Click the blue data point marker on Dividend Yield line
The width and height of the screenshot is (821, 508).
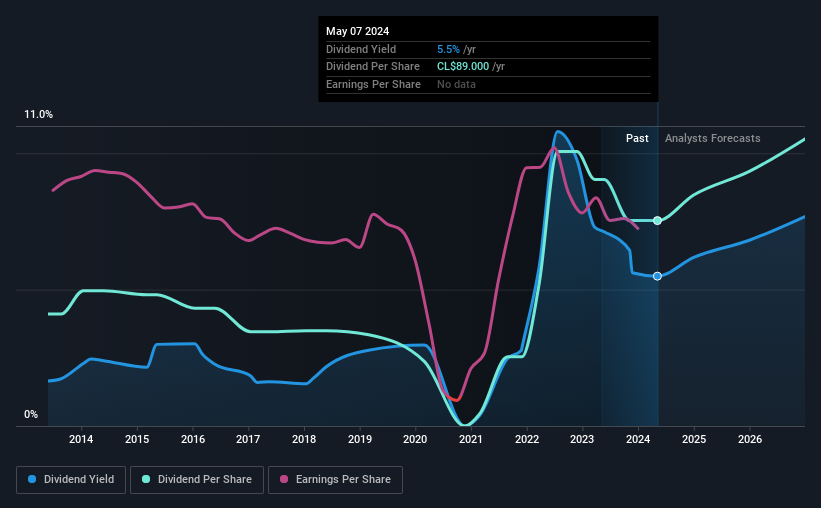(x=657, y=276)
